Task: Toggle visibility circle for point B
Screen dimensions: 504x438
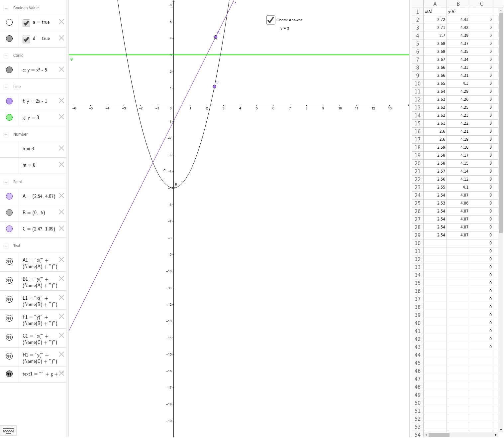Action: (x=9, y=213)
